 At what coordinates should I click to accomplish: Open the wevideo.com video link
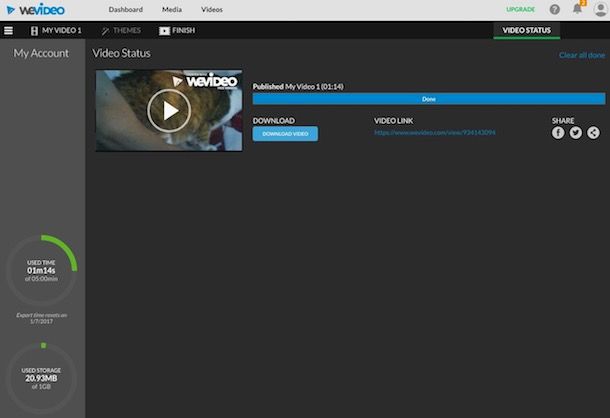click(x=435, y=133)
